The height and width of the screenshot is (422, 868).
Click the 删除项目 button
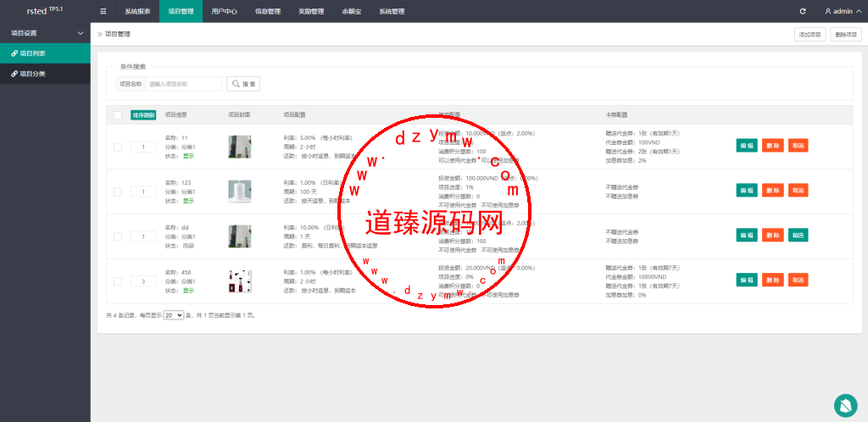point(846,34)
